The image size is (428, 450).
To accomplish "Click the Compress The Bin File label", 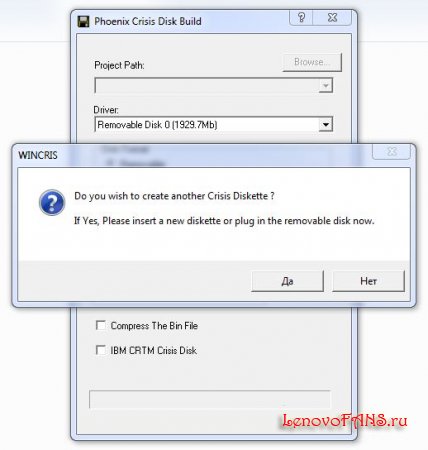I will click(x=154, y=326).
